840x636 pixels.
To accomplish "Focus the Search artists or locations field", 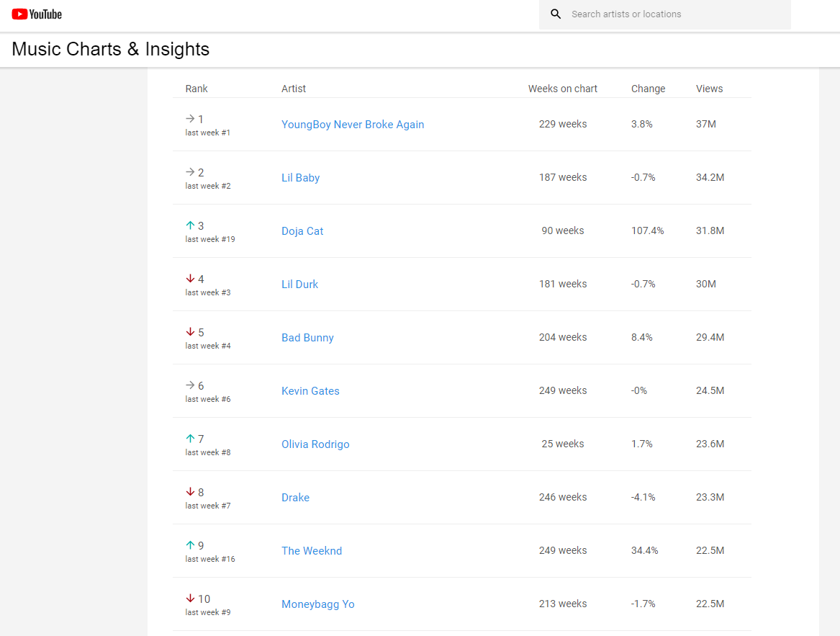I will 665,14.
